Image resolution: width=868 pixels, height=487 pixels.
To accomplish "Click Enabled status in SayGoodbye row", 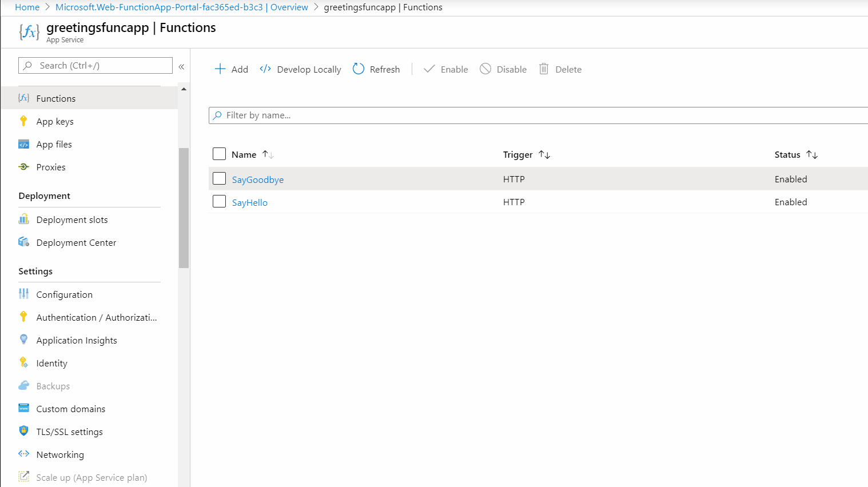I will coord(791,179).
